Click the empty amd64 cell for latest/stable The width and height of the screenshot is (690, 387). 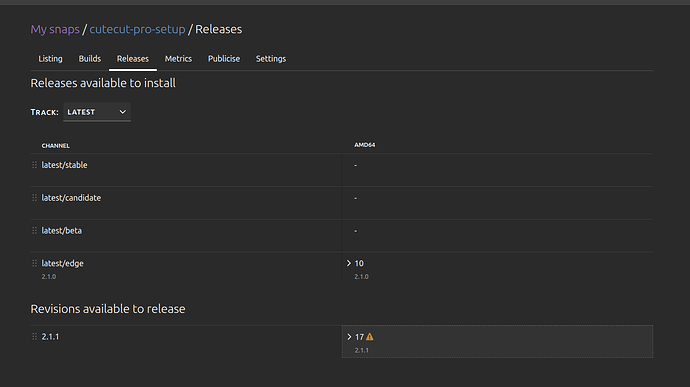point(497,170)
